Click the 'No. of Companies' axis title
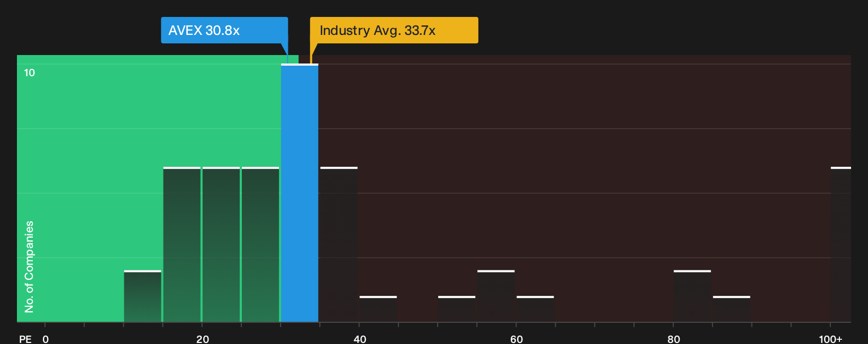 point(29,267)
